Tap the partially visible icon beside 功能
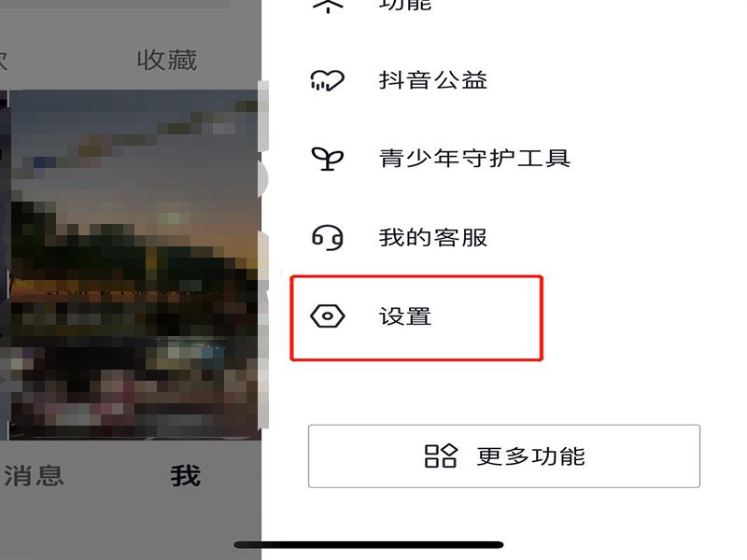This screenshot has width=747, height=560. pos(328,6)
